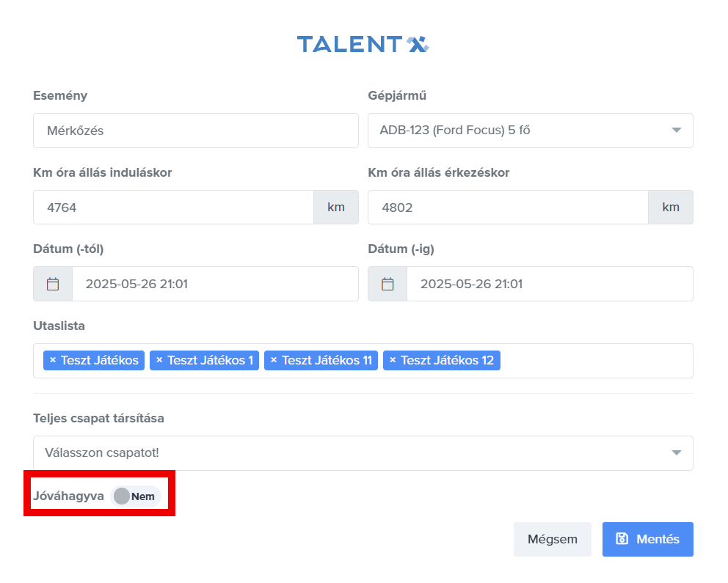
Task: Remove Teszt Játékos 11 tag
Action: [x=274, y=360]
